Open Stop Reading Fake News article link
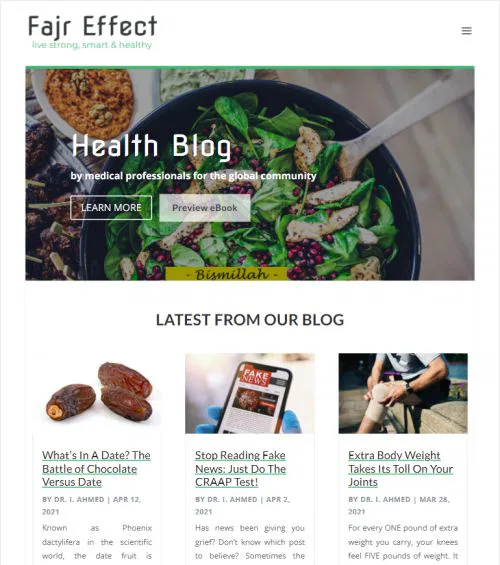This screenshot has height=565, width=500. tap(240, 468)
